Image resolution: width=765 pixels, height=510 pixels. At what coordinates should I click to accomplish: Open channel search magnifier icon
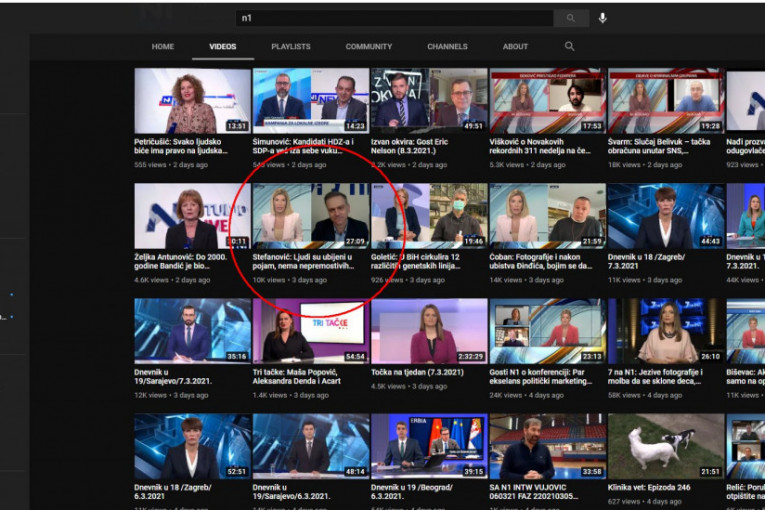coord(570,46)
